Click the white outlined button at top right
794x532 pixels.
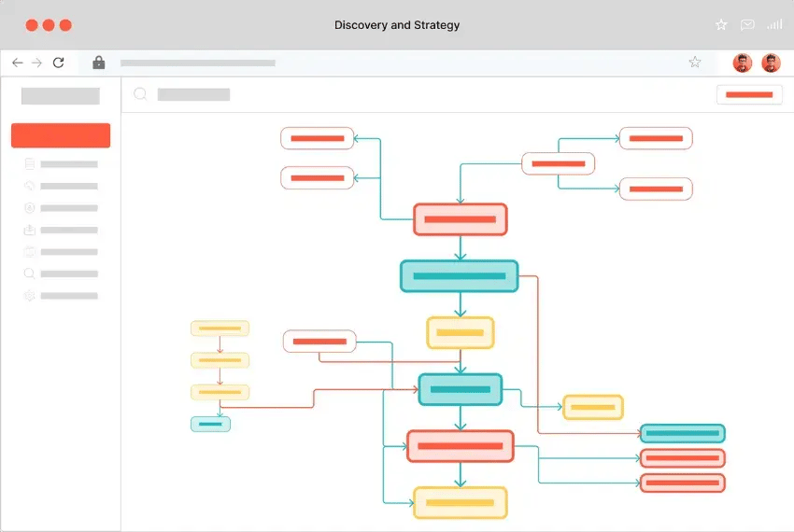click(x=749, y=94)
